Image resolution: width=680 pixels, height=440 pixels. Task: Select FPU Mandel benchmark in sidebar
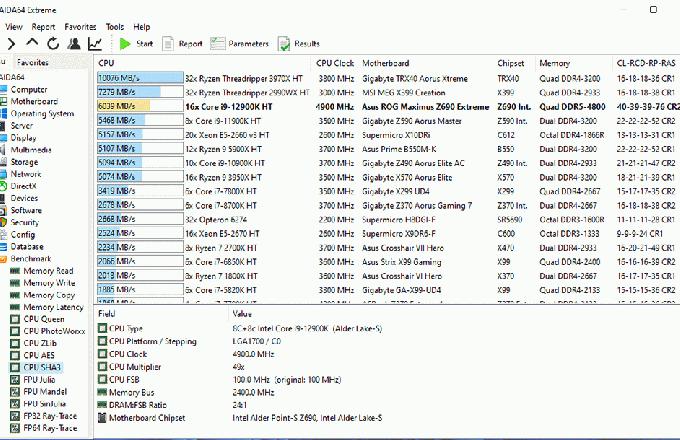45,391
